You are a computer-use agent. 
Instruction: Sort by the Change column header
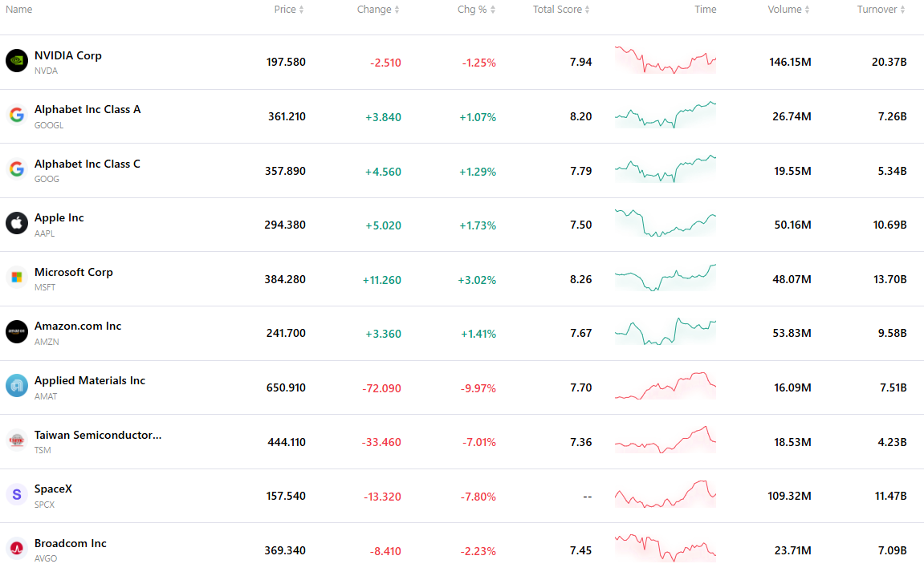(x=378, y=10)
